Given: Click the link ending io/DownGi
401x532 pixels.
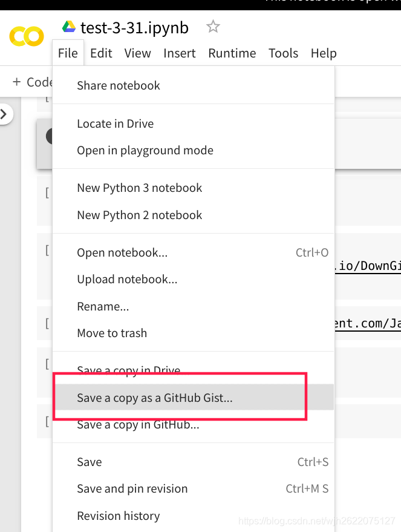Looking at the screenshot, I should (x=368, y=266).
